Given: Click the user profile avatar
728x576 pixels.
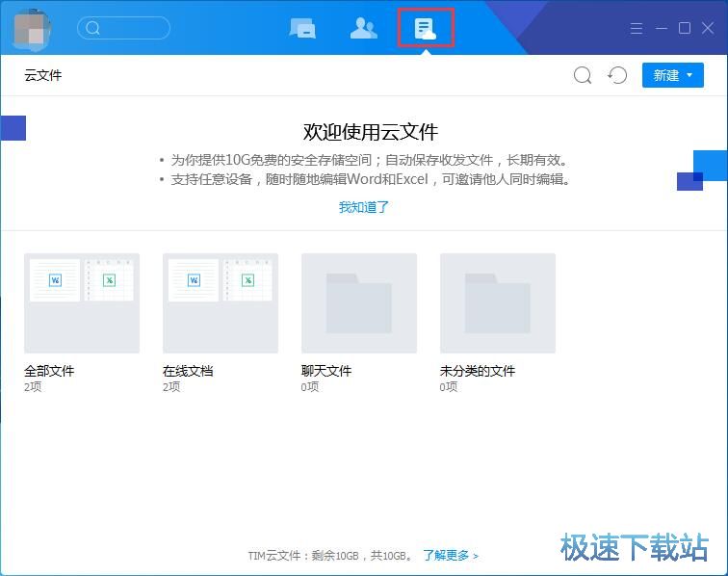Looking at the screenshot, I should (x=33, y=28).
